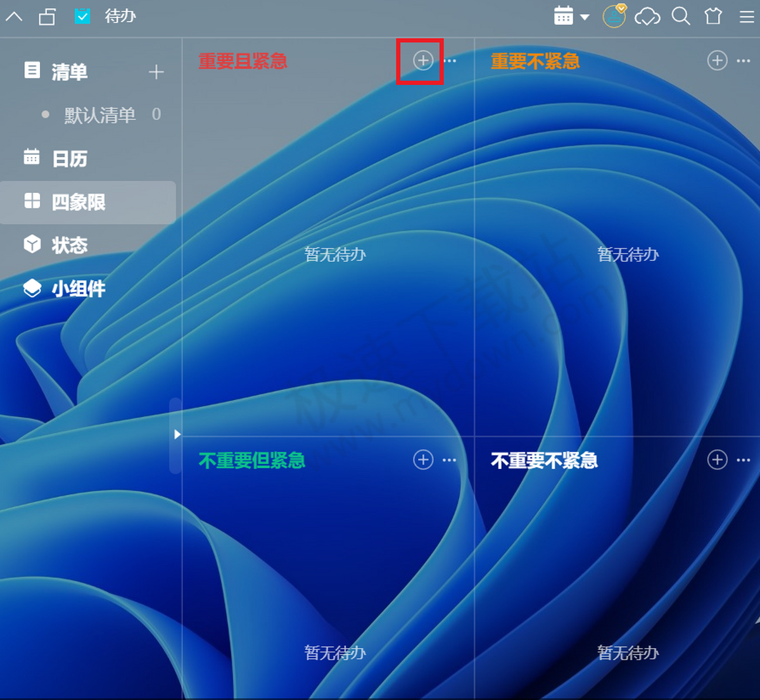Add a new list with the plus beside 清单
Viewport: 760px width, 700px height.
click(x=156, y=72)
